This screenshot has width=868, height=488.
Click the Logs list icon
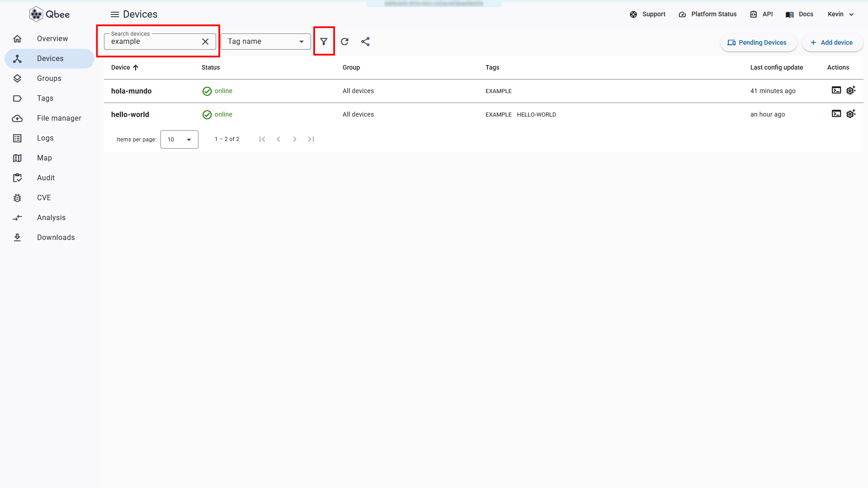coord(17,138)
